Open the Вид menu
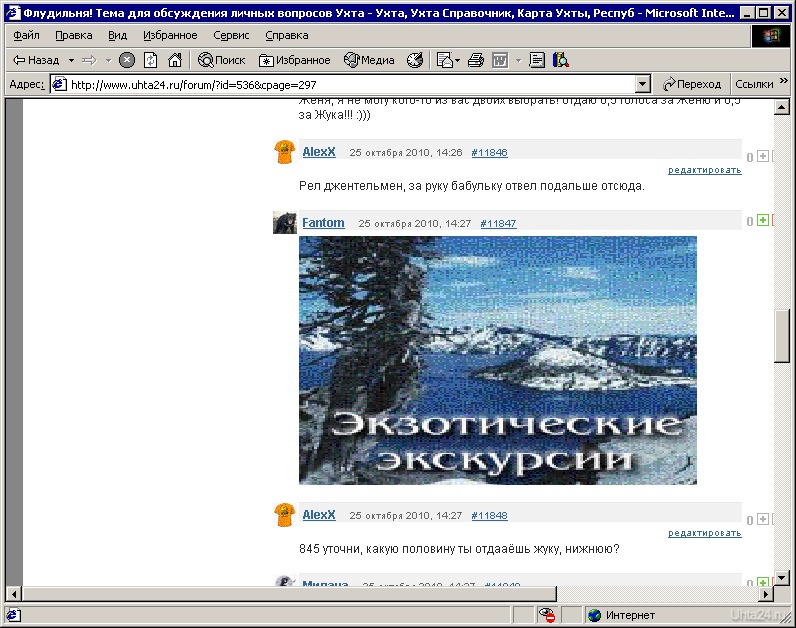Viewport: 796px width, 628px height. 117,36
